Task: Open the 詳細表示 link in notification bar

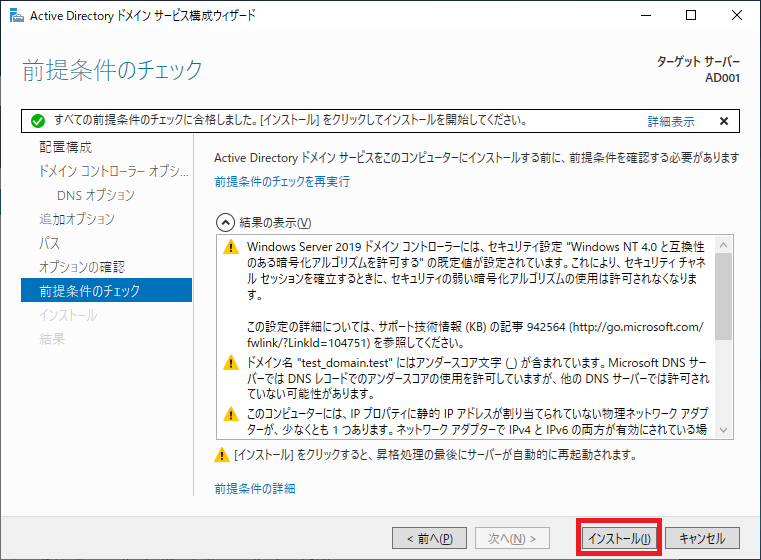Action: pyautogui.click(x=671, y=121)
